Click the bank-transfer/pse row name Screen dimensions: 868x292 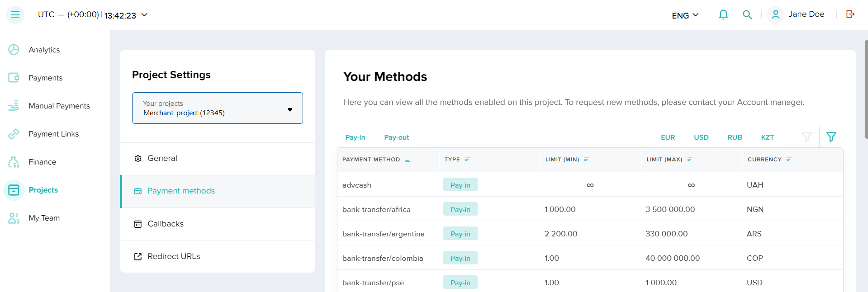[x=373, y=283]
